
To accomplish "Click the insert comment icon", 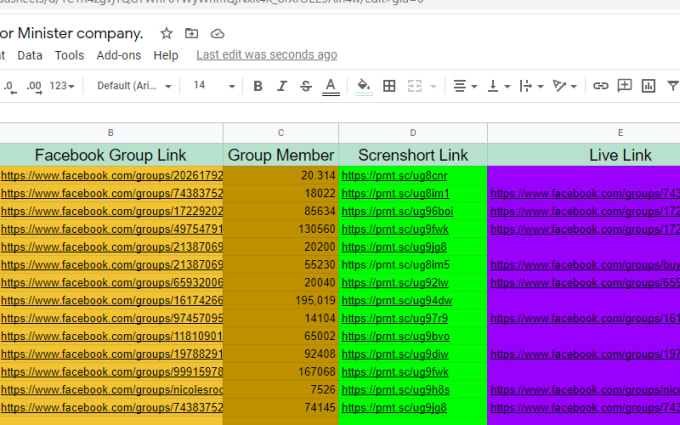I will click(624, 85).
